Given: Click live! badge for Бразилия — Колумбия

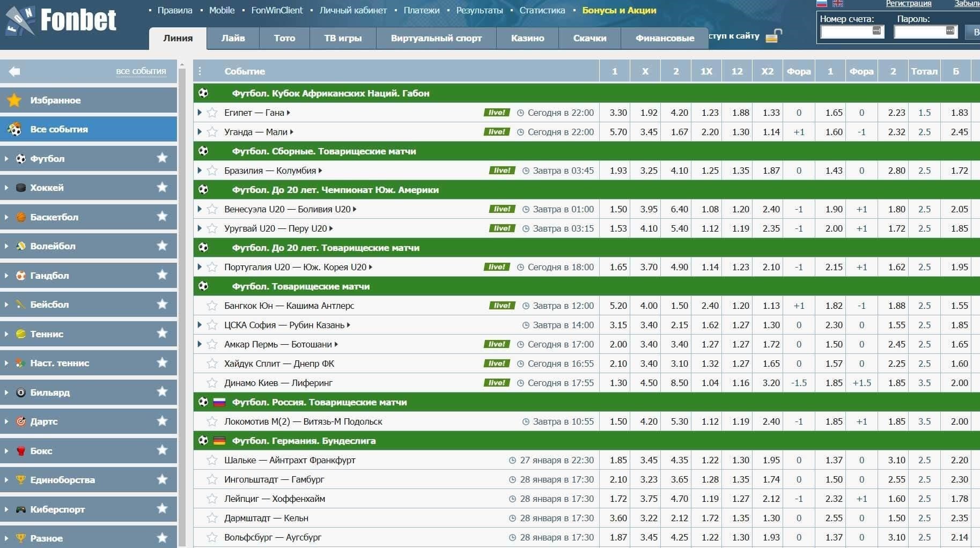Looking at the screenshot, I should tap(502, 171).
